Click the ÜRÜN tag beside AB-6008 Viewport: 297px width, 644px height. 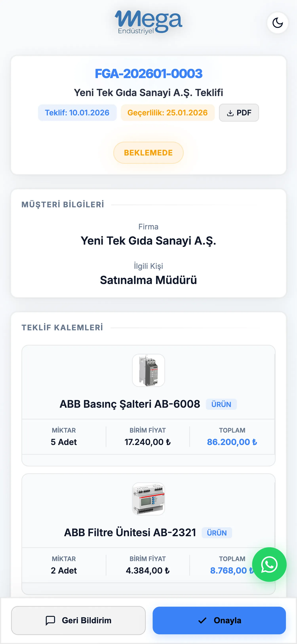tap(221, 404)
